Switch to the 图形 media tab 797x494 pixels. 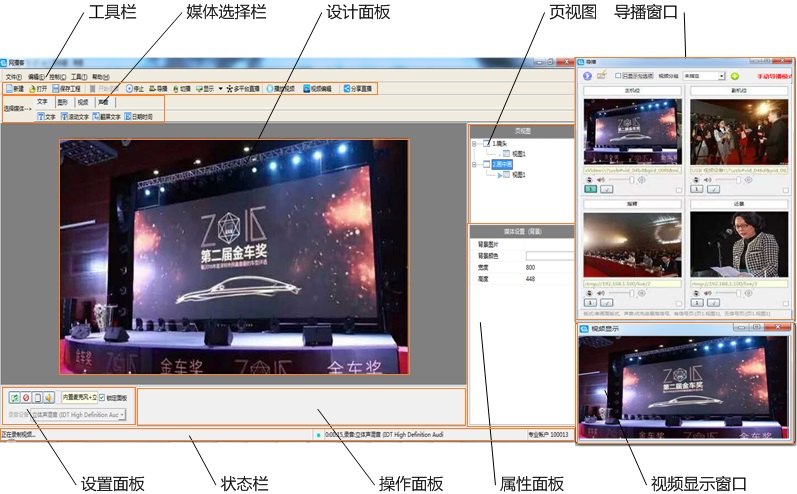click(63, 102)
